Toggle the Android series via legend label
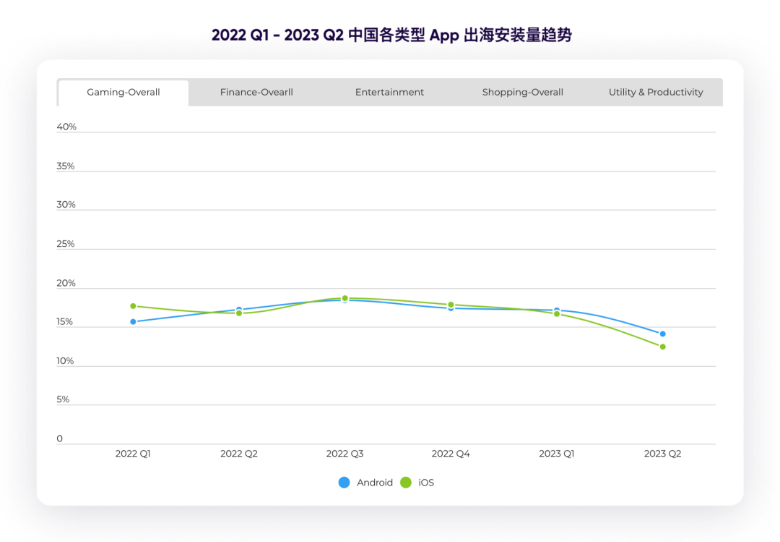This screenshot has width=780, height=542. point(374,482)
